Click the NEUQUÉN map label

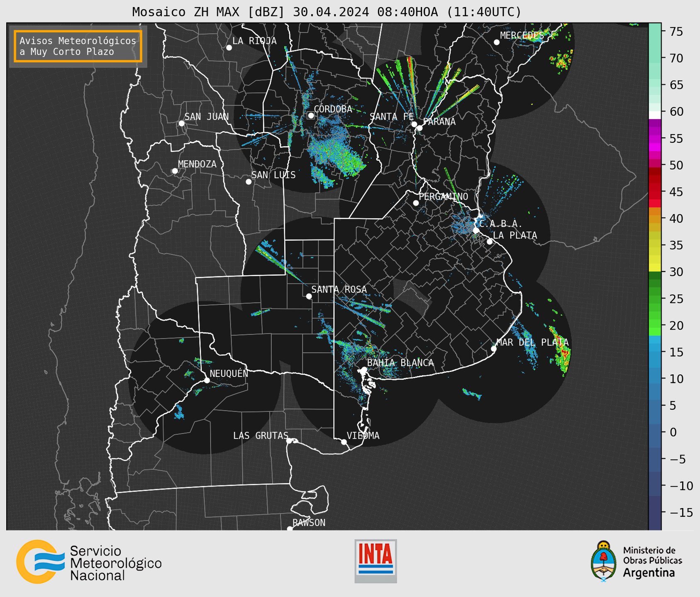tap(229, 373)
